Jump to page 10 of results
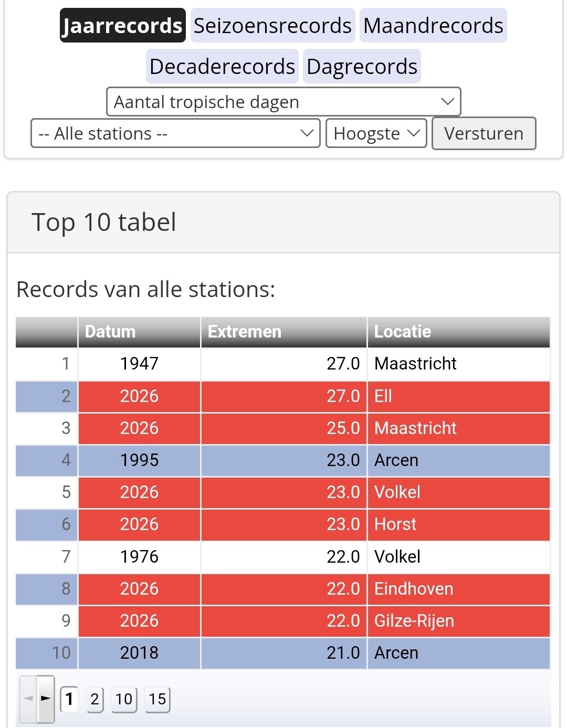 (x=124, y=699)
